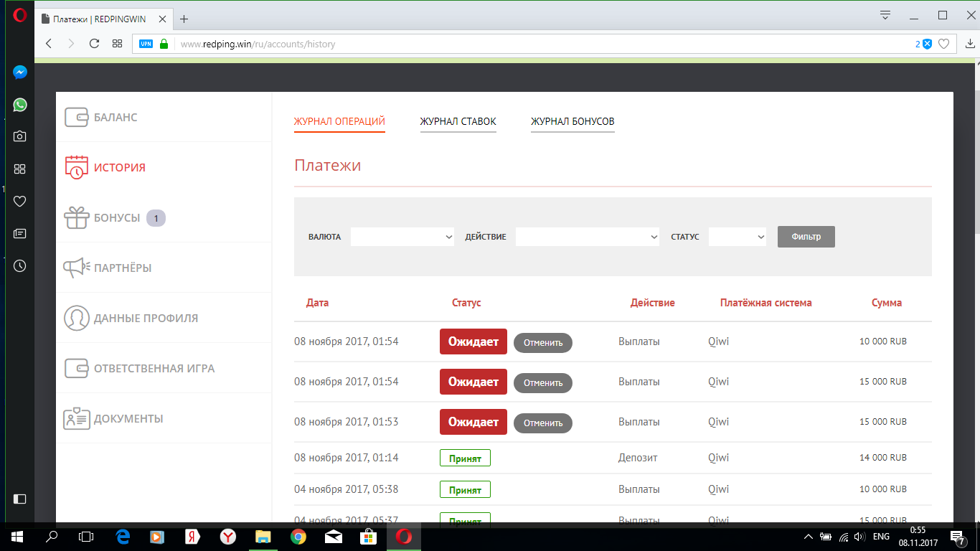Image resolution: width=980 pixels, height=551 pixels.
Task: Open Speed Dial start page button in toolbar
Action: tap(117, 44)
